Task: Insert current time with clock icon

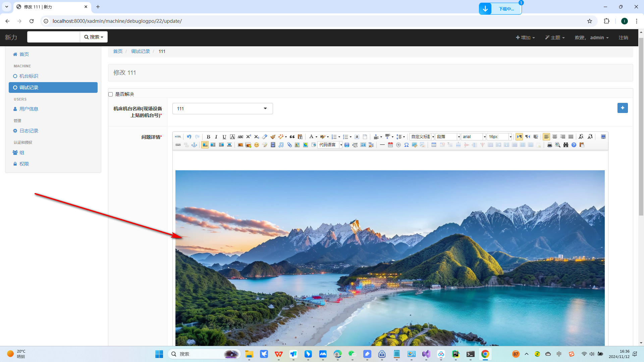Action: (398, 145)
